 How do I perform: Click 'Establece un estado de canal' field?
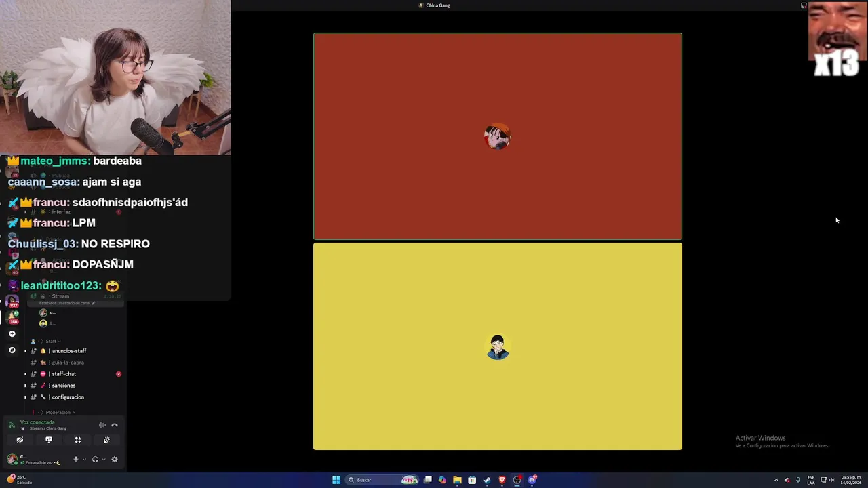coord(67,303)
